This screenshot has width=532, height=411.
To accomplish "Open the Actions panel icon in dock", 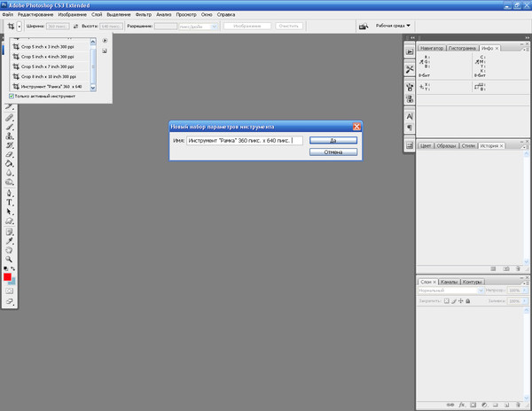I will (x=410, y=52).
